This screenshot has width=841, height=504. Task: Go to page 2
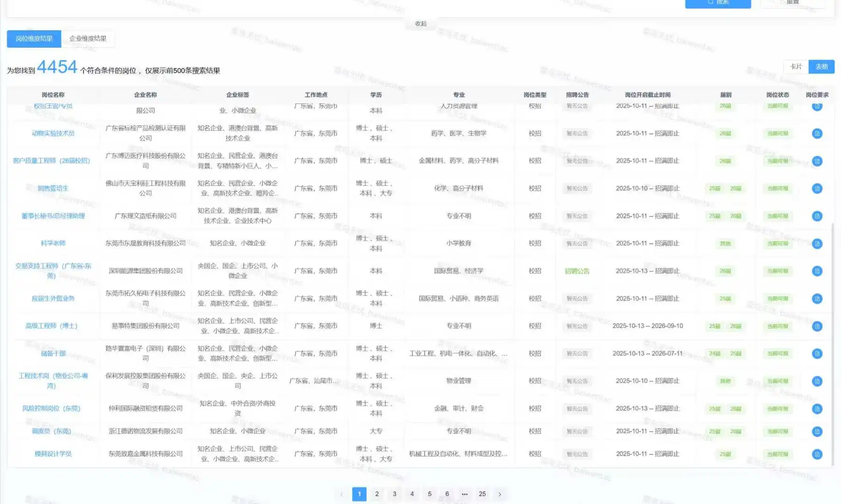pos(377,494)
